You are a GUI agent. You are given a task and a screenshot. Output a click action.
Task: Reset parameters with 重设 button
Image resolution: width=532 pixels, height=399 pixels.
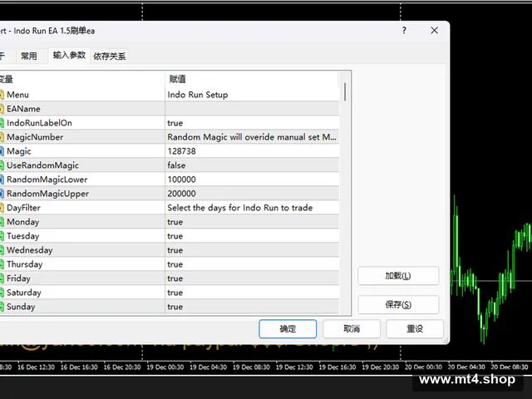coord(415,329)
